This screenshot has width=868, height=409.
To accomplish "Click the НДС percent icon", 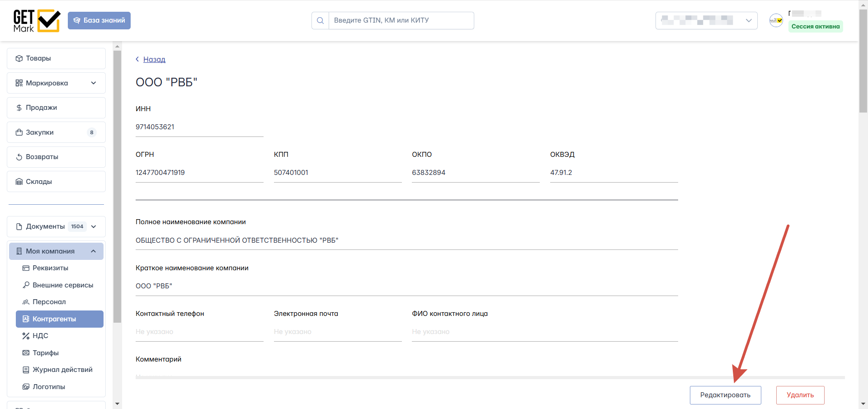I will coord(26,336).
